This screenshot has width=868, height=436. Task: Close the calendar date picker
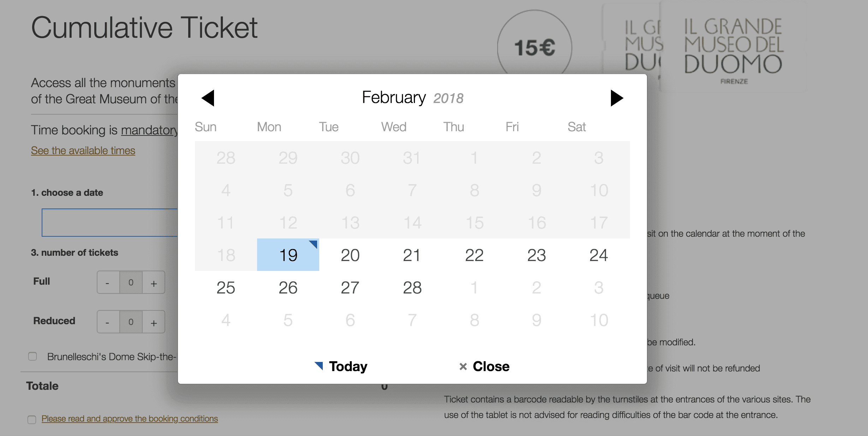click(484, 367)
